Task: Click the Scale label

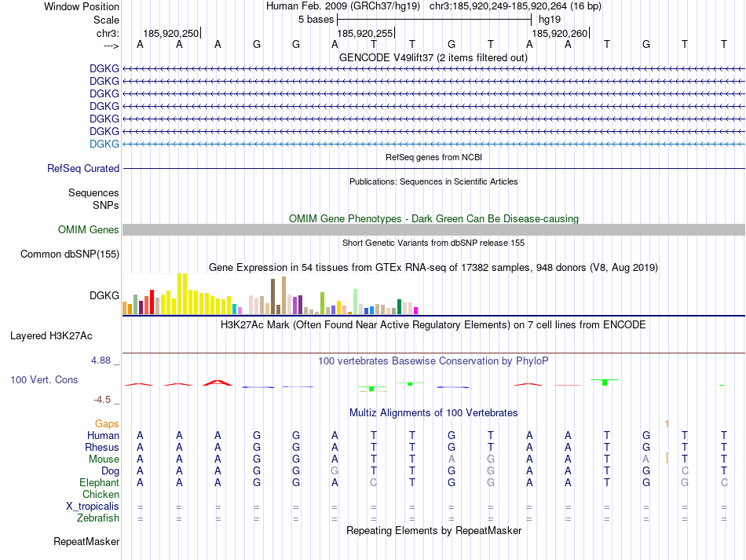Action: coord(107,20)
